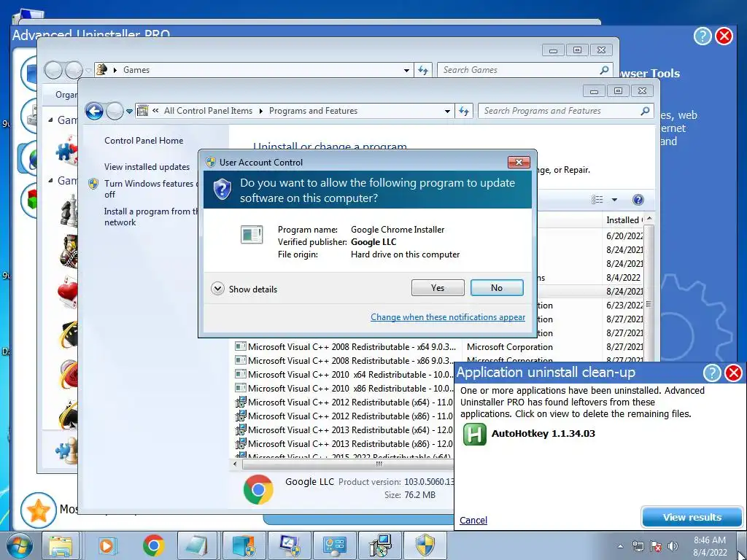Open volume speaker icon in tray
Viewport: 747px width, 560px height.
(x=673, y=546)
